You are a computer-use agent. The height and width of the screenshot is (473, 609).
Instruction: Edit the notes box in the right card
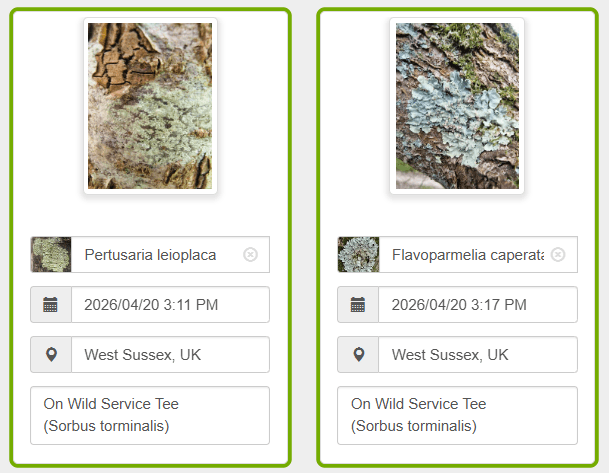tap(457, 415)
